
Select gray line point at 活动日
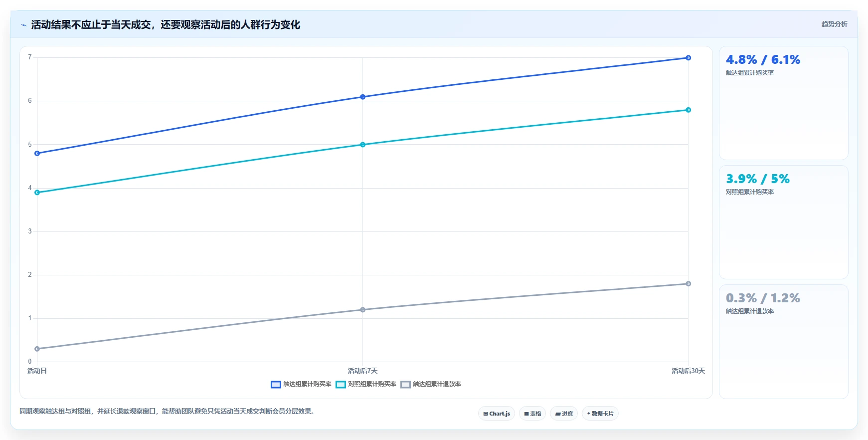(37, 349)
